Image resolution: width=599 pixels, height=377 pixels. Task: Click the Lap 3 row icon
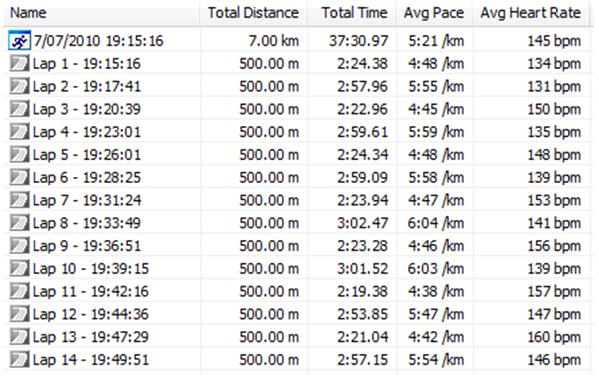tap(19, 109)
